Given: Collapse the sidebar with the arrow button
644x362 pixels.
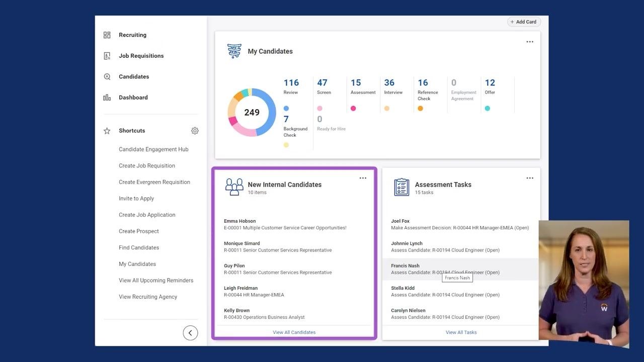Looking at the screenshot, I should [190, 333].
